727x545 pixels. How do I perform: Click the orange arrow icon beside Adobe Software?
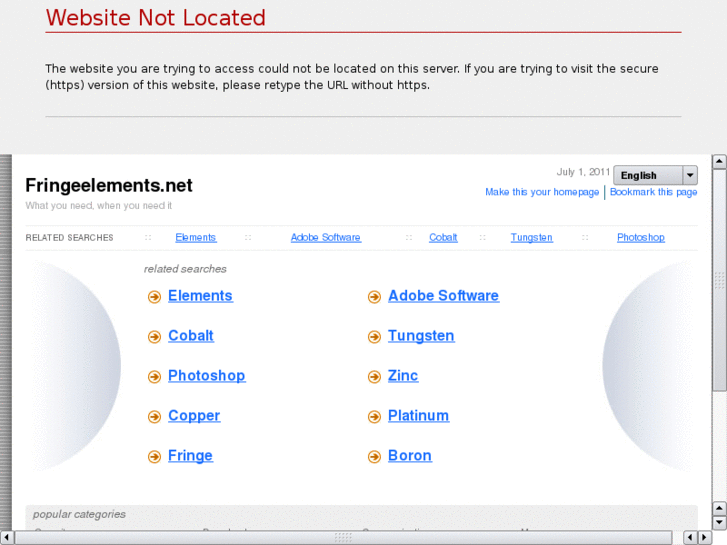374,297
